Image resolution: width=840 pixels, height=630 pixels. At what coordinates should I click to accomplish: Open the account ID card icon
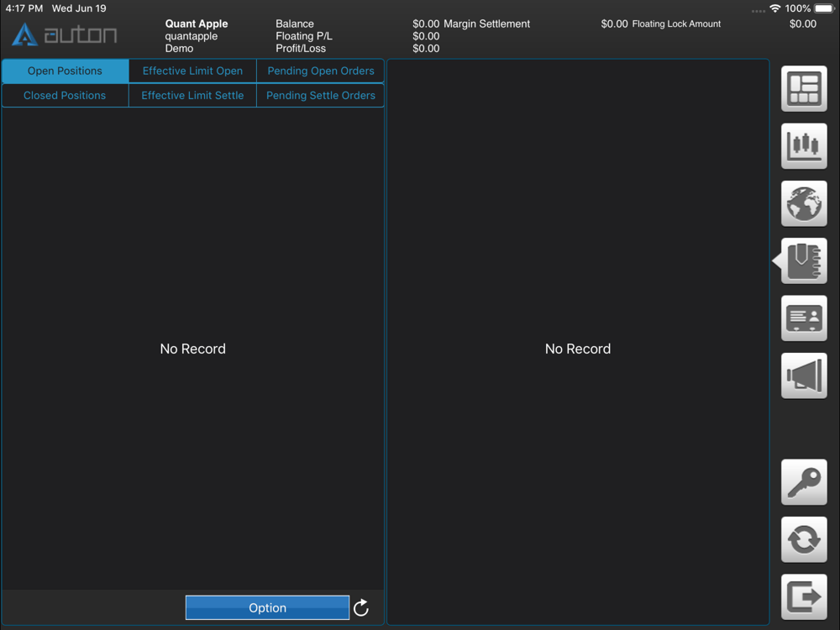point(804,318)
